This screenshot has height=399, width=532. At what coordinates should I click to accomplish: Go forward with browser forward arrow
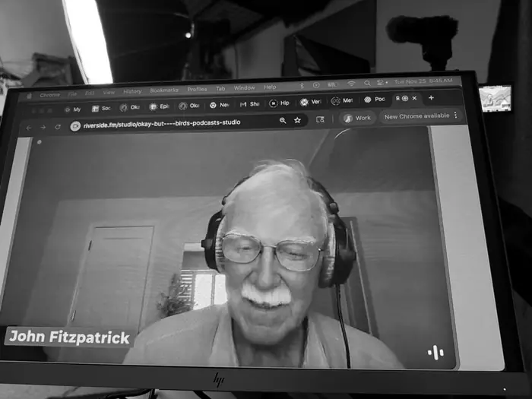(43, 127)
